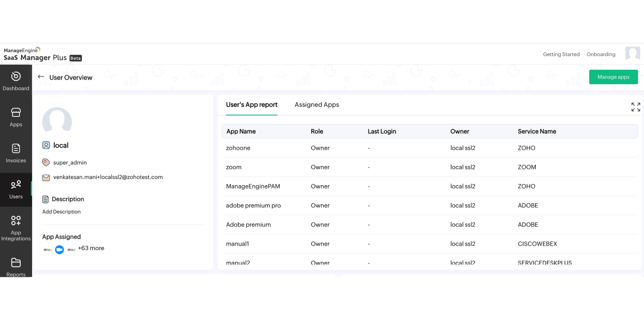The height and width of the screenshot is (320, 644).
Task: Click the email envelope icon
Action: [46, 178]
